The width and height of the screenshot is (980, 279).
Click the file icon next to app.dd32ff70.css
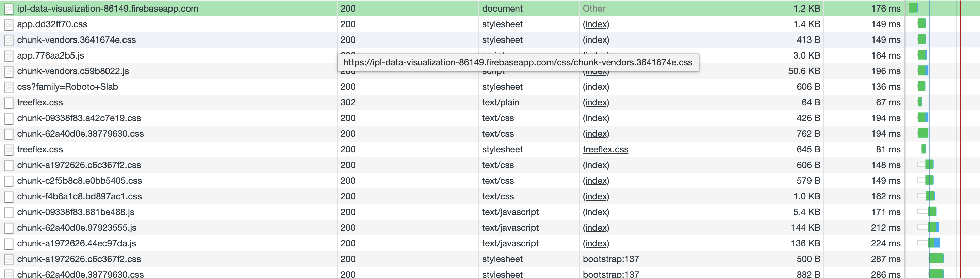(9, 24)
